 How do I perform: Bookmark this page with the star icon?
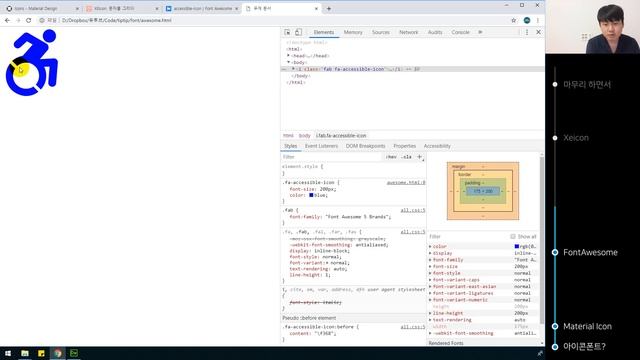point(514,20)
